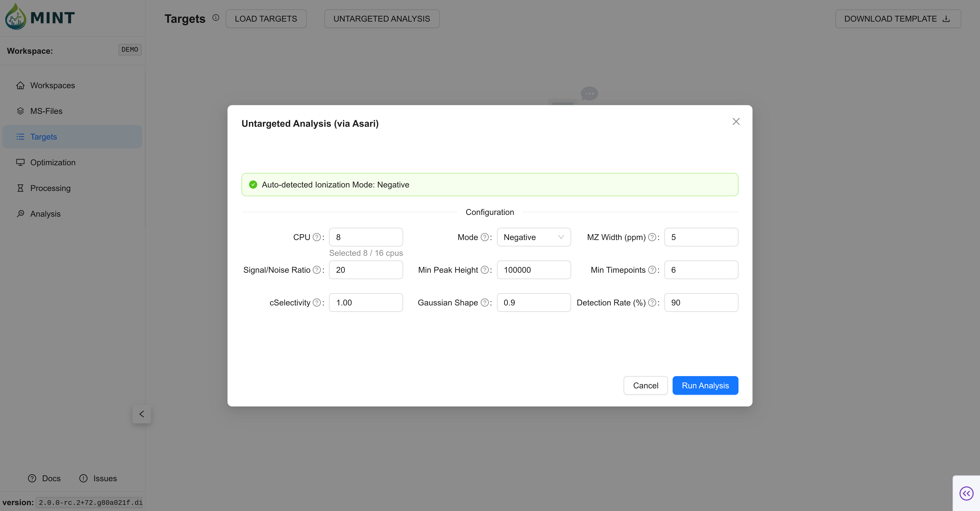Click the Gaussian Shape help icon
This screenshot has height=511, width=980.
pyautogui.click(x=484, y=303)
